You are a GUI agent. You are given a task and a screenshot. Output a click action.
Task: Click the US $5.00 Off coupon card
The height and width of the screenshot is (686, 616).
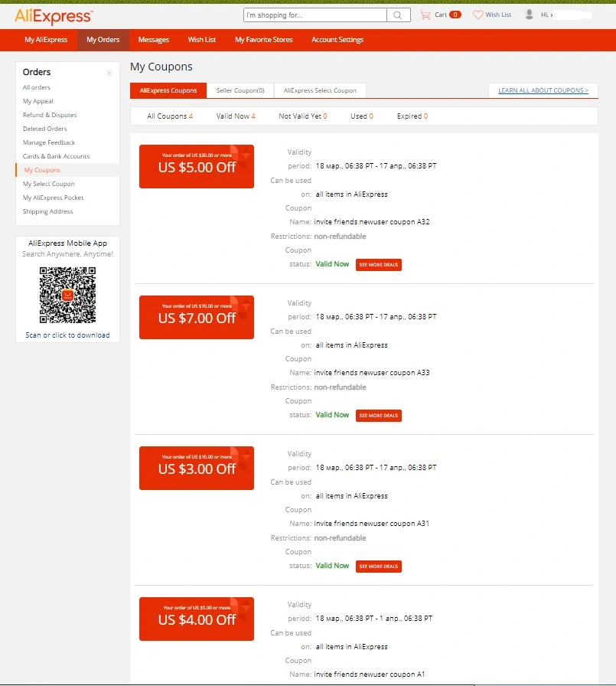pyautogui.click(x=197, y=167)
